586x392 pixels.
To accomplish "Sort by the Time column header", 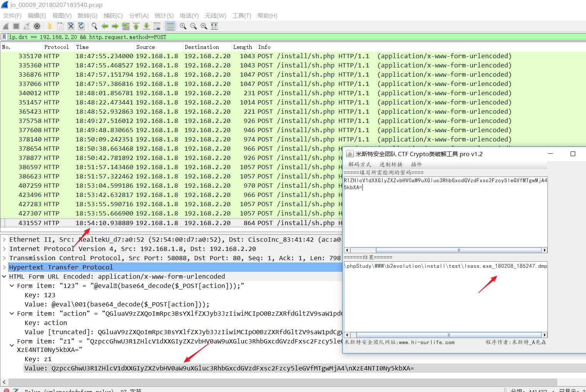I will tap(104, 47).
